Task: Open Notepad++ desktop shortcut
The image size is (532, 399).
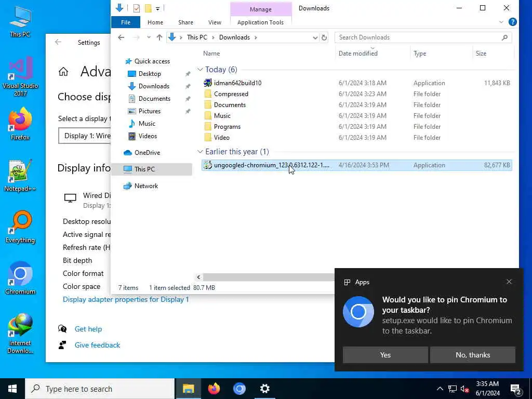Action: point(20,176)
